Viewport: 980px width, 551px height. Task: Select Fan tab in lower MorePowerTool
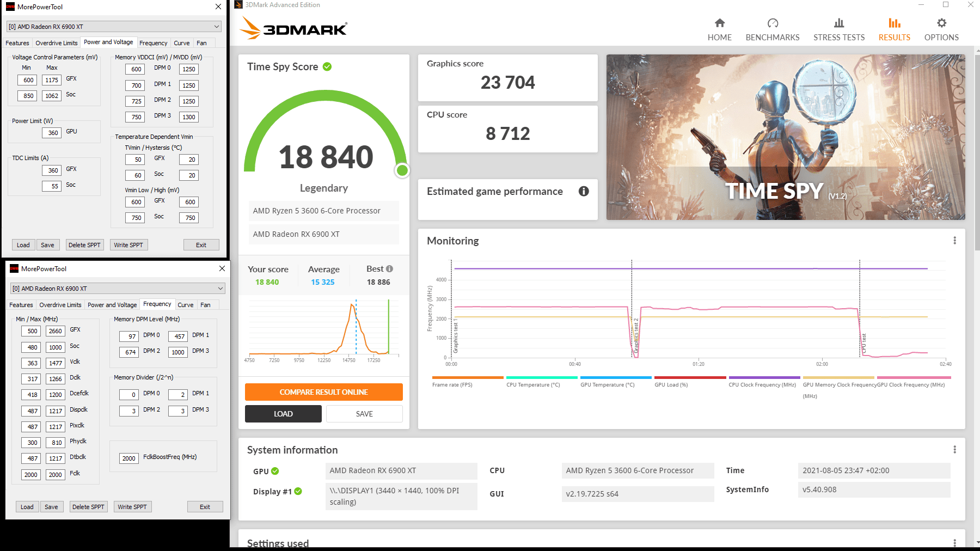click(x=205, y=305)
